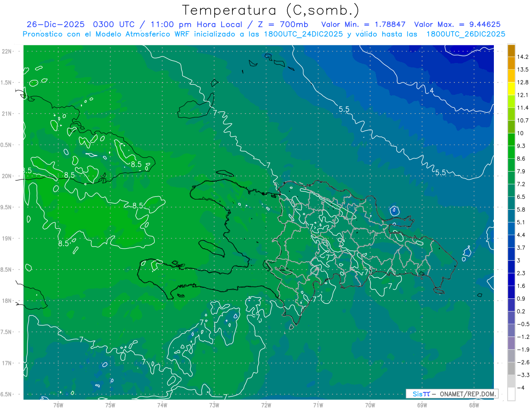Click the '74W' longitude label

coord(162,405)
